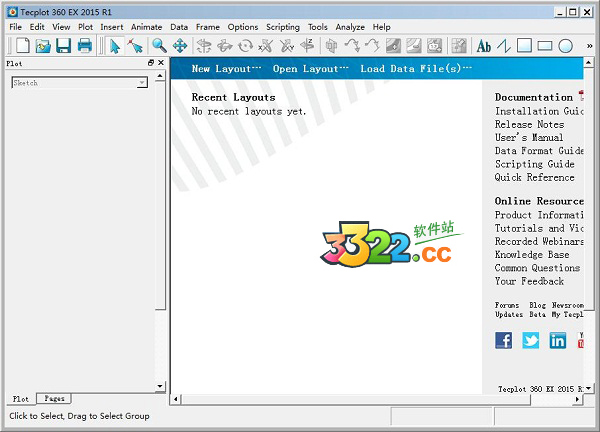Select the Ab text insert tool
This screenshot has height=432, width=600.
point(484,46)
